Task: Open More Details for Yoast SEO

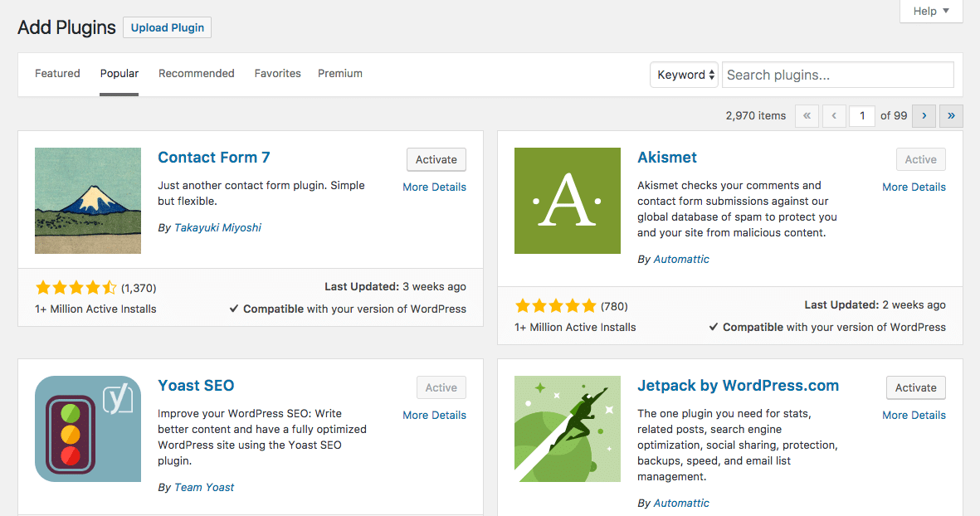Action: [434, 415]
